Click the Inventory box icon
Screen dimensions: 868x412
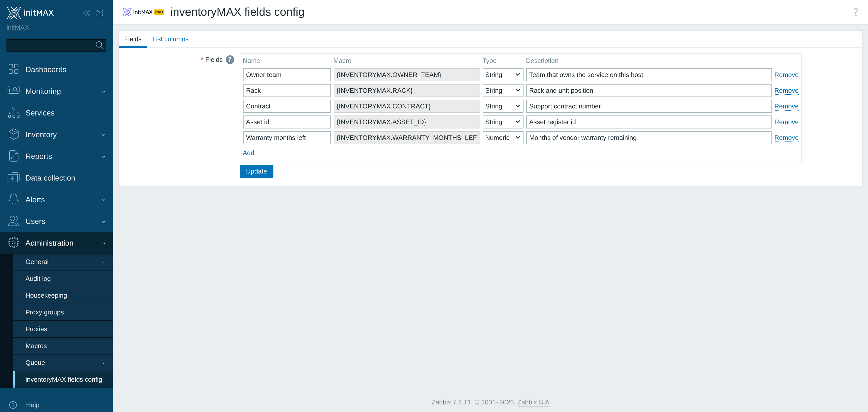tap(14, 134)
